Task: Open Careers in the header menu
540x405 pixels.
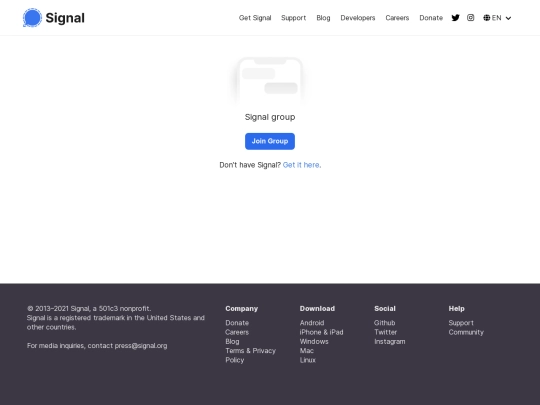Action: (x=397, y=18)
